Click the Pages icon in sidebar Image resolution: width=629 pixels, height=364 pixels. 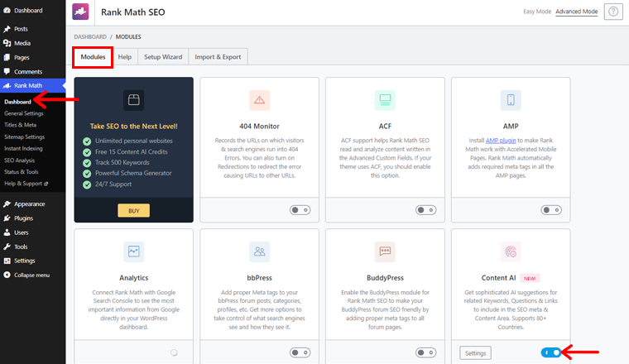7,57
